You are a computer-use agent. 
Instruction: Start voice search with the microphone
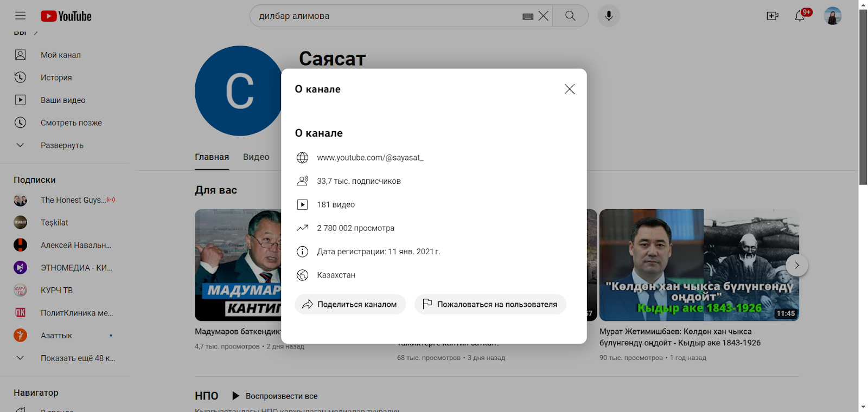(x=609, y=16)
